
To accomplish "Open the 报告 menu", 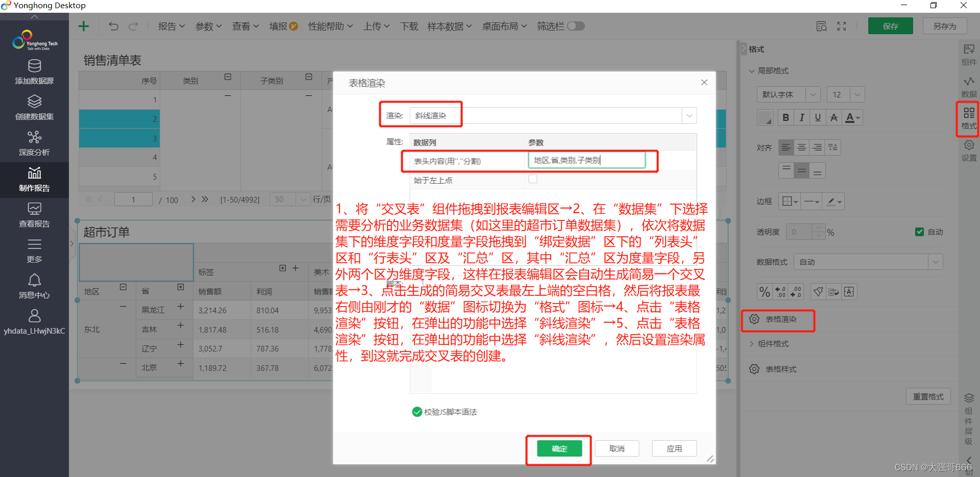I will click(171, 26).
